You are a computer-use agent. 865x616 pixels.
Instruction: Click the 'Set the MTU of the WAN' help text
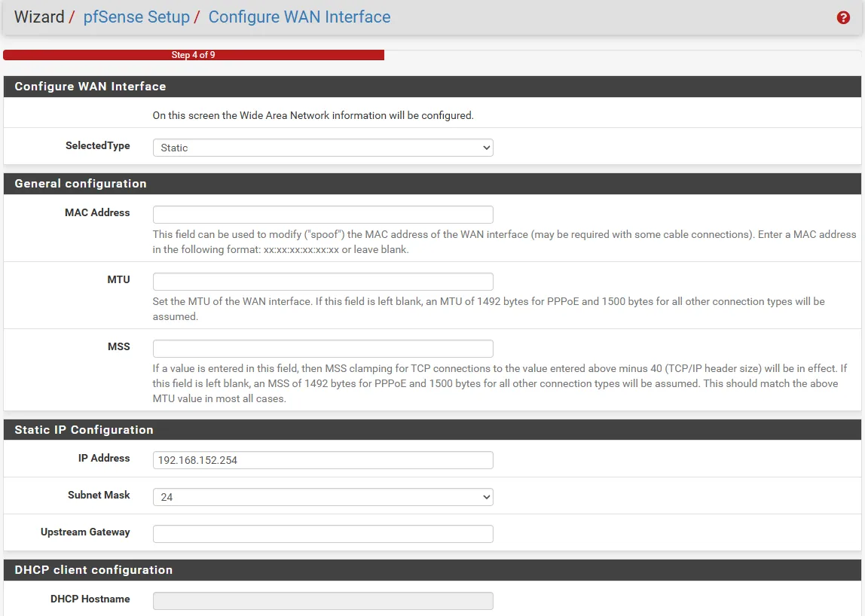(489, 309)
